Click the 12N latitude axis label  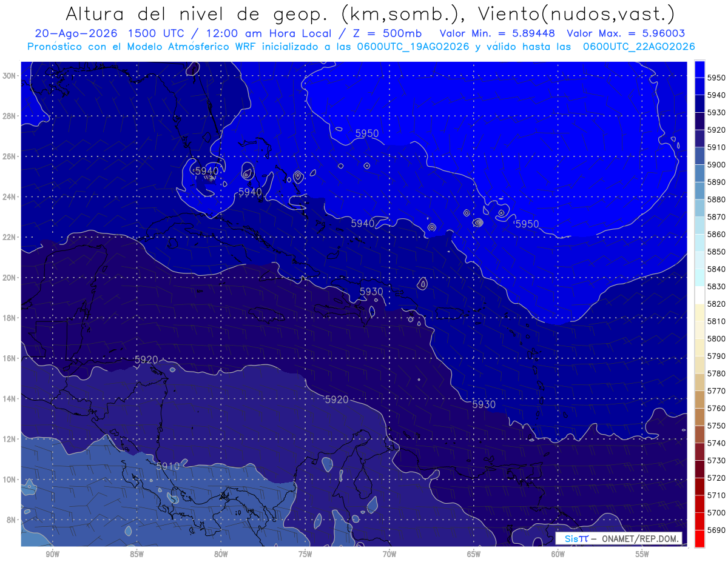pyautogui.click(x=10, y=439)
